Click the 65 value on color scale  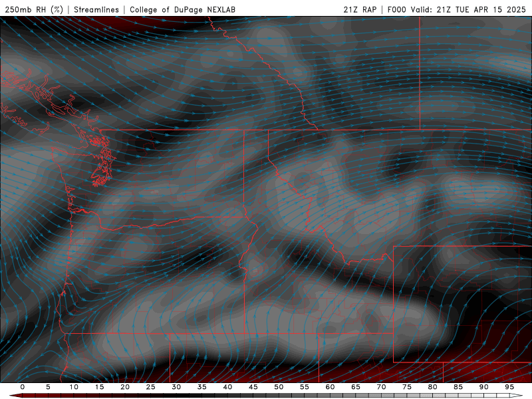[356, 387]
